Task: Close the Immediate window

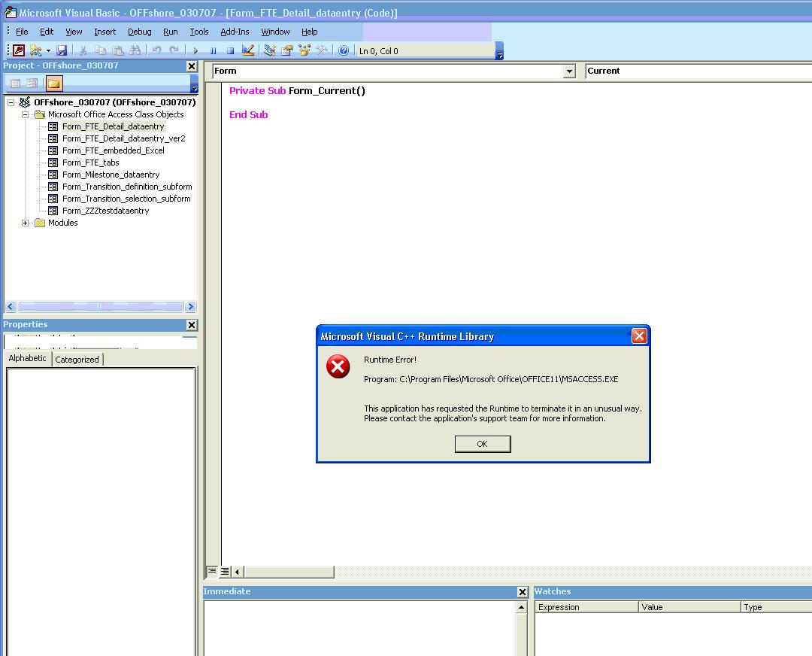Action: tap(523, 592)
